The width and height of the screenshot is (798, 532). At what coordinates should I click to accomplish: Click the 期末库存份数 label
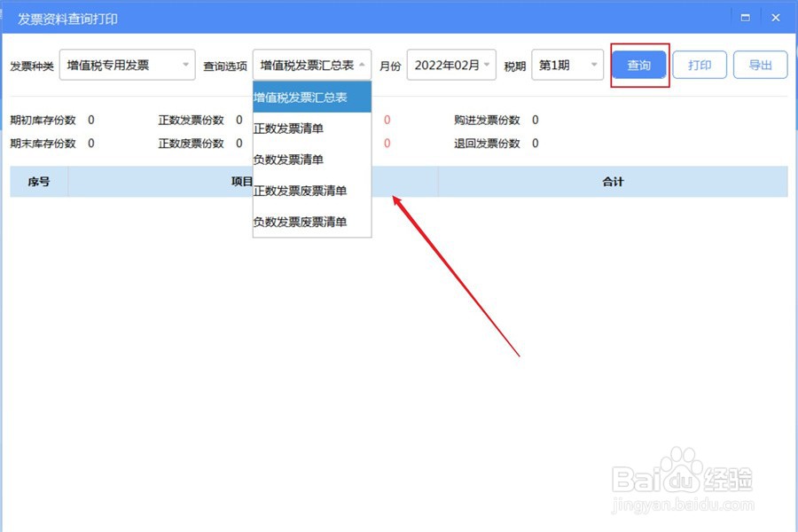[43, 144]
